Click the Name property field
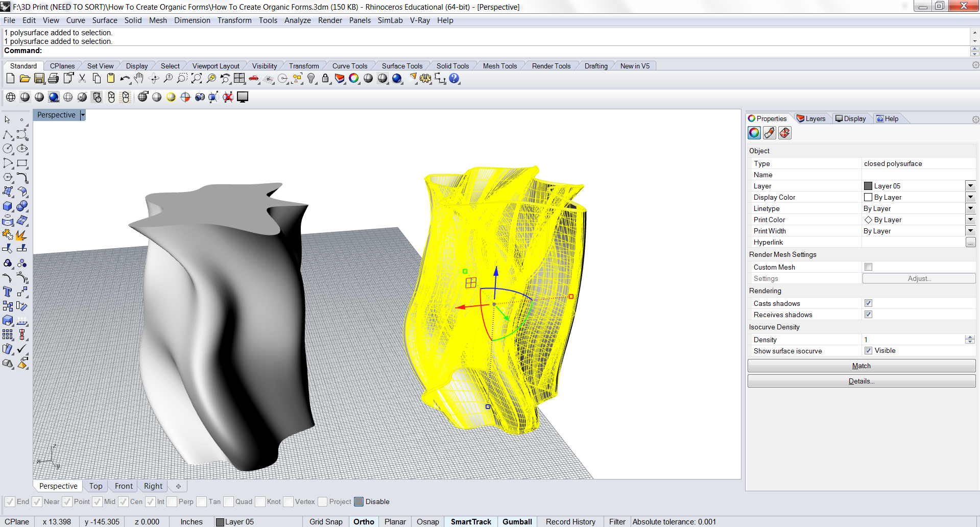The height and width of the screenshot is (527, 980). coord(918,175)
